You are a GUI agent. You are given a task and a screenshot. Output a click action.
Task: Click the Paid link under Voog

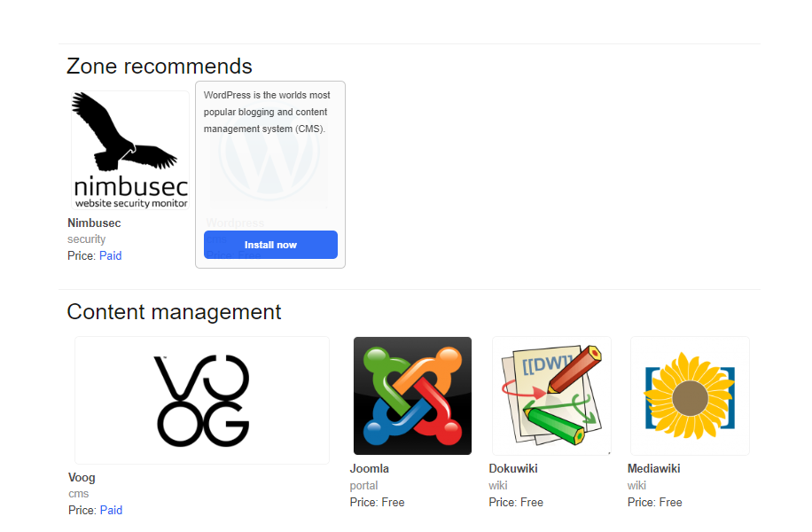tap(111, 510)
